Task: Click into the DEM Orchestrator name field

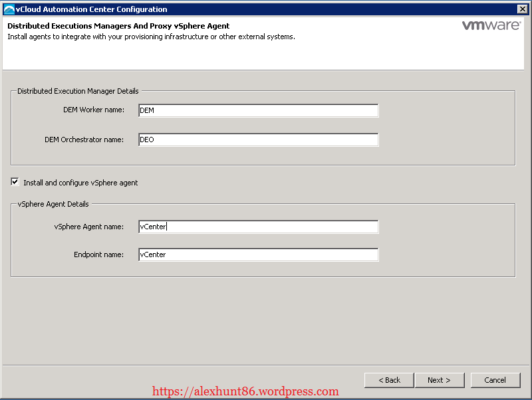Action: [x=258, y=140]
